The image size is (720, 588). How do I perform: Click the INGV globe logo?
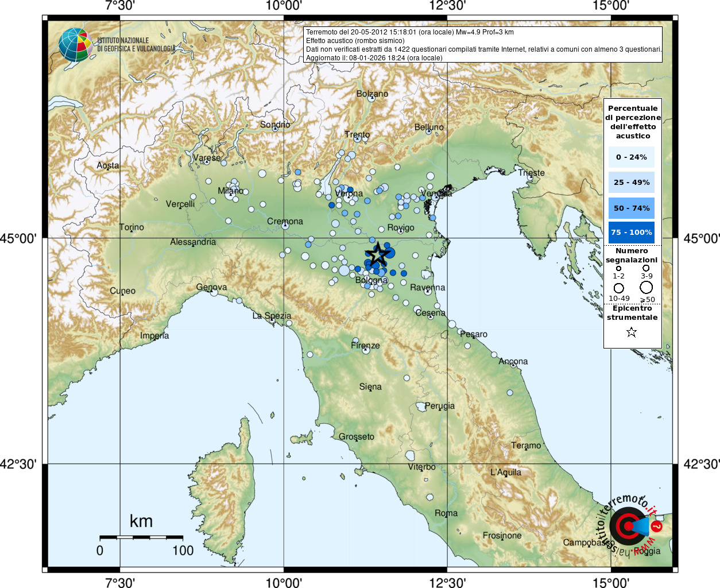click(x=75, y=45)
